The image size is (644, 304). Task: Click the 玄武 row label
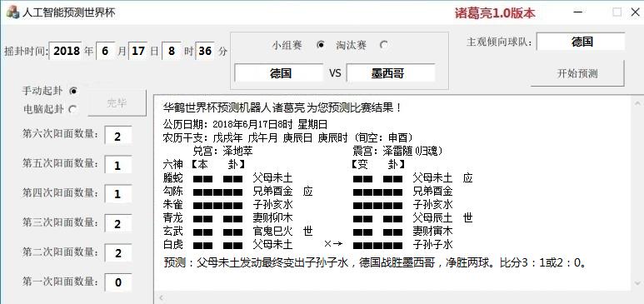173,232
